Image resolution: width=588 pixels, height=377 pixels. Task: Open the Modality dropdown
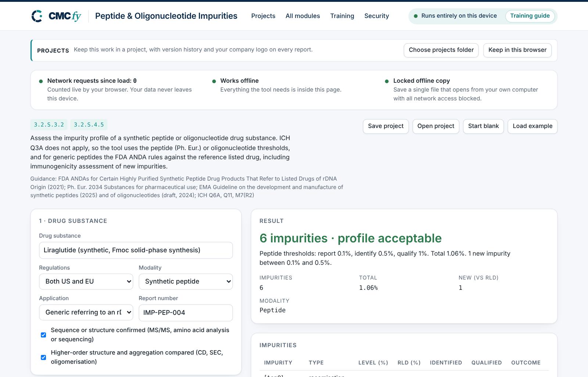coord(186,281)
